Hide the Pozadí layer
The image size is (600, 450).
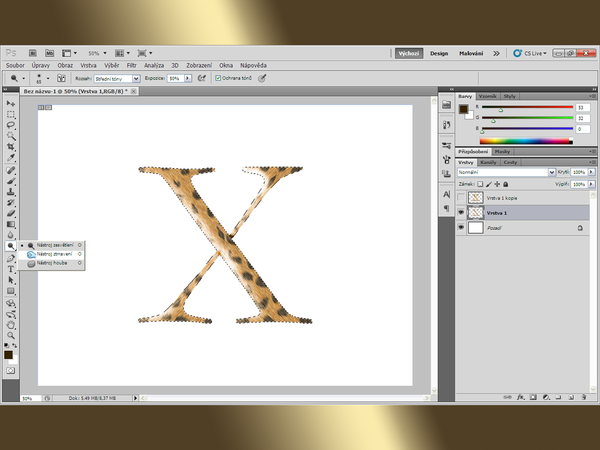461,228
